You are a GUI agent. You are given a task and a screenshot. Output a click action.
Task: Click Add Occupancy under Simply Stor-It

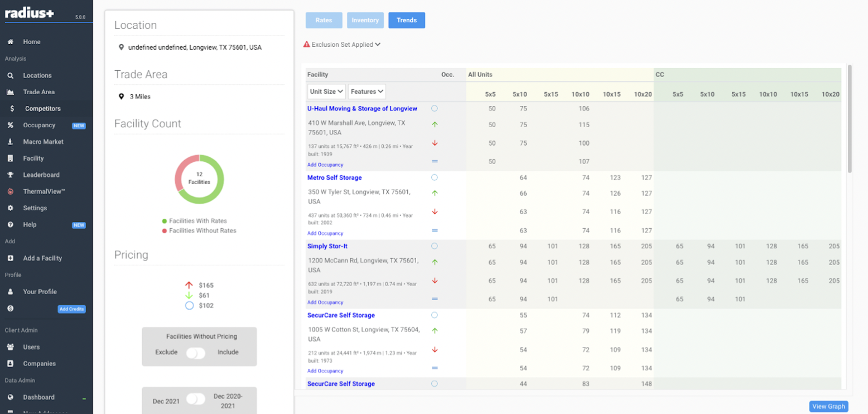(x=325, y=302)
